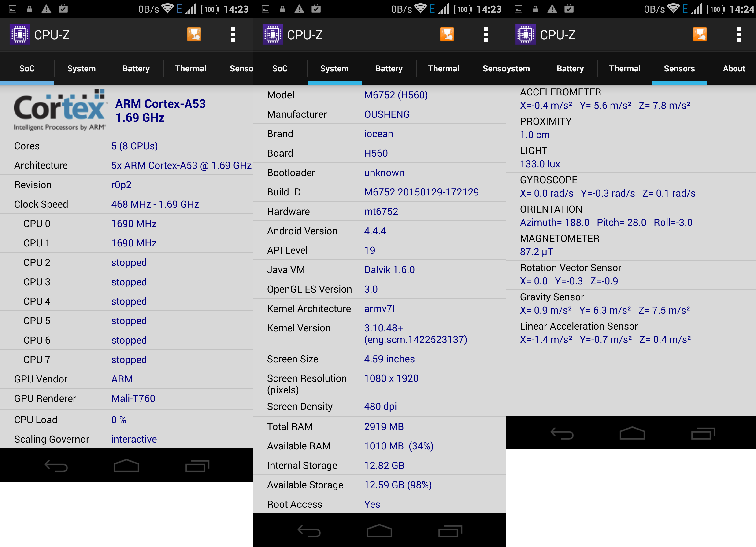Tap the trophy icon in the right screenshot
The image size is (756, 547).
tap(700, 34)
